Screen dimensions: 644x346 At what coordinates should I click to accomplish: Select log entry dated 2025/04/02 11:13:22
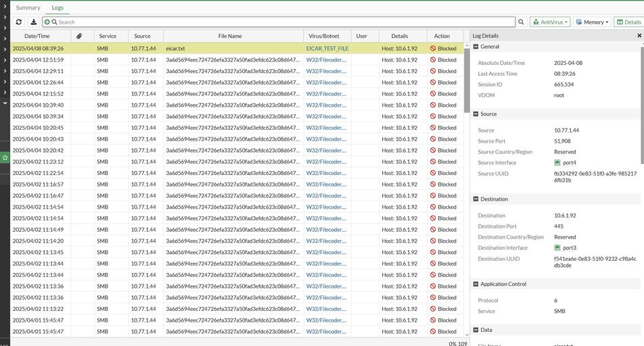pyautogui.click(x=237, y=309)
